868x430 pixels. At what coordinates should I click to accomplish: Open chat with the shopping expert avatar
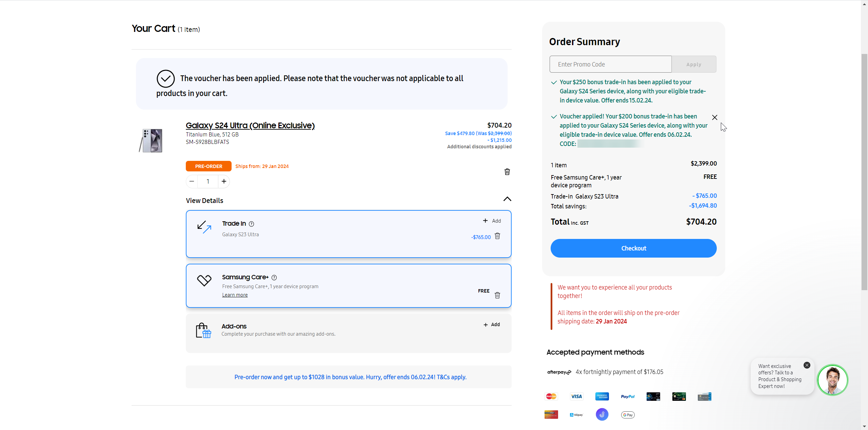832,380
